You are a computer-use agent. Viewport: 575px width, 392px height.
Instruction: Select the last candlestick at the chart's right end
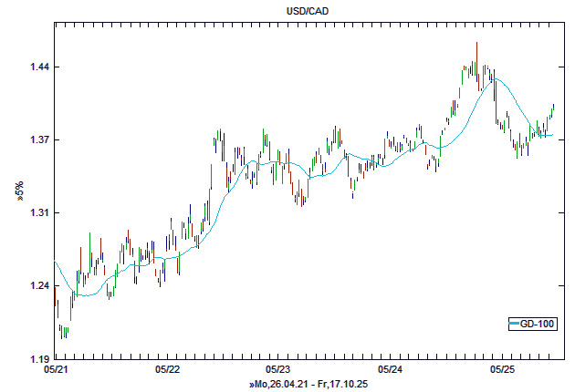(553, 109)
